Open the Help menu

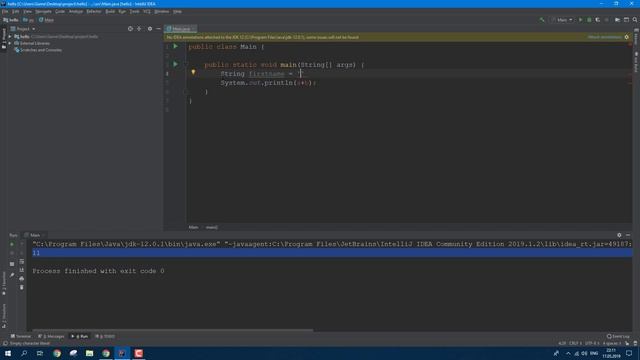tap(177, 11)
